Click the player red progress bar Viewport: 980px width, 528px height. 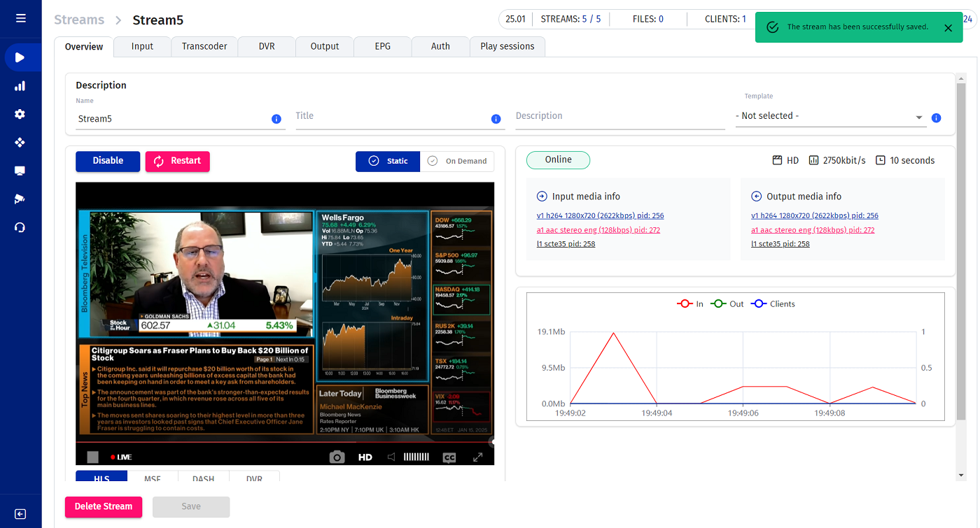tap(285, 442)
